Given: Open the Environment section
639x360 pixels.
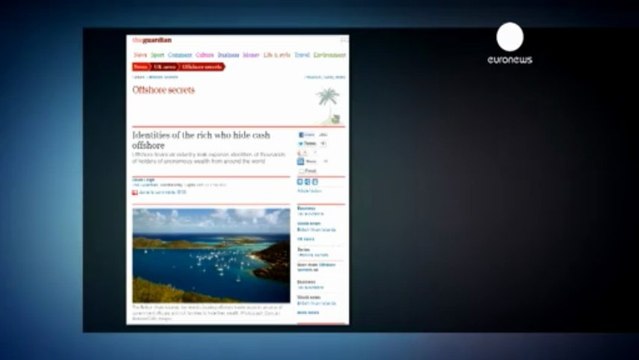Looking at the screenshot, I should pos(330,55).
